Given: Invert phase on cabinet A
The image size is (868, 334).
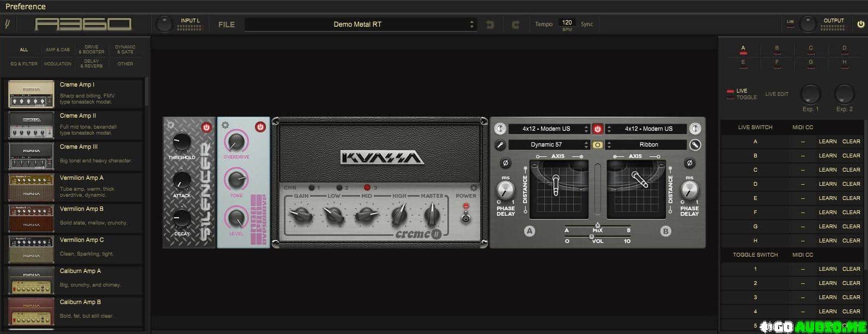Looking at the screenshot, I should tap(505, 163).
